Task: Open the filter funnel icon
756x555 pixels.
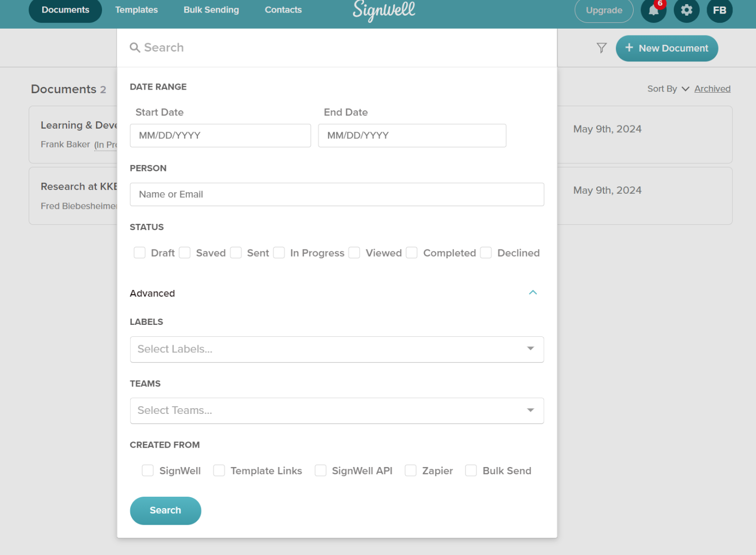Action: (601, 48)
